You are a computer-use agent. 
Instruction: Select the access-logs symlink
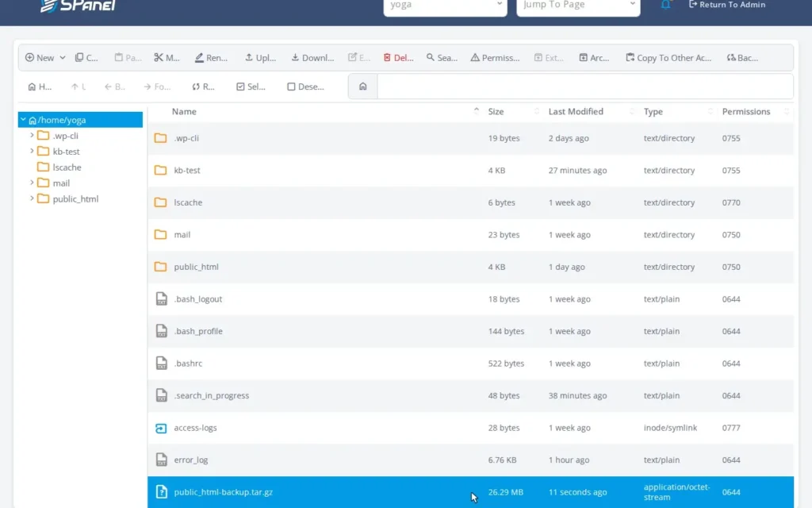[470, 427]
